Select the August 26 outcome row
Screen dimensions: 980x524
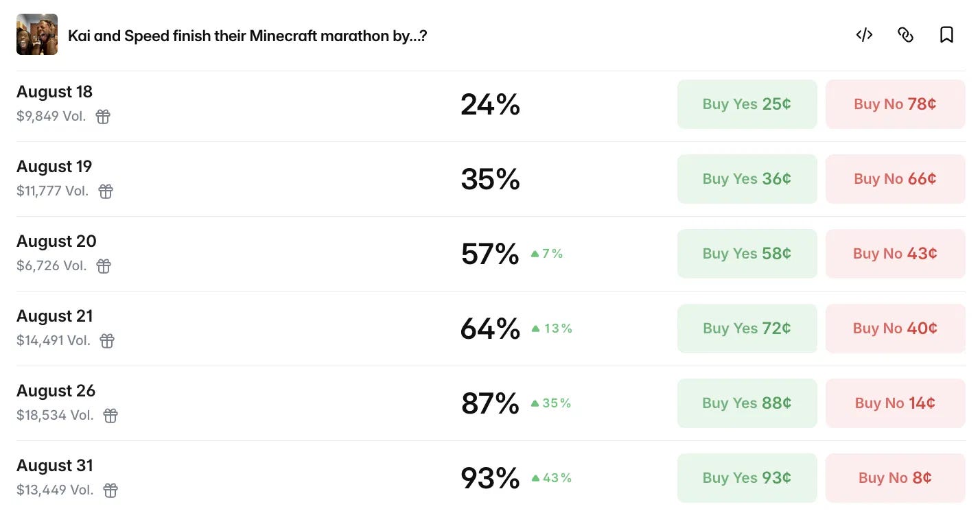(x=491, y=403)
